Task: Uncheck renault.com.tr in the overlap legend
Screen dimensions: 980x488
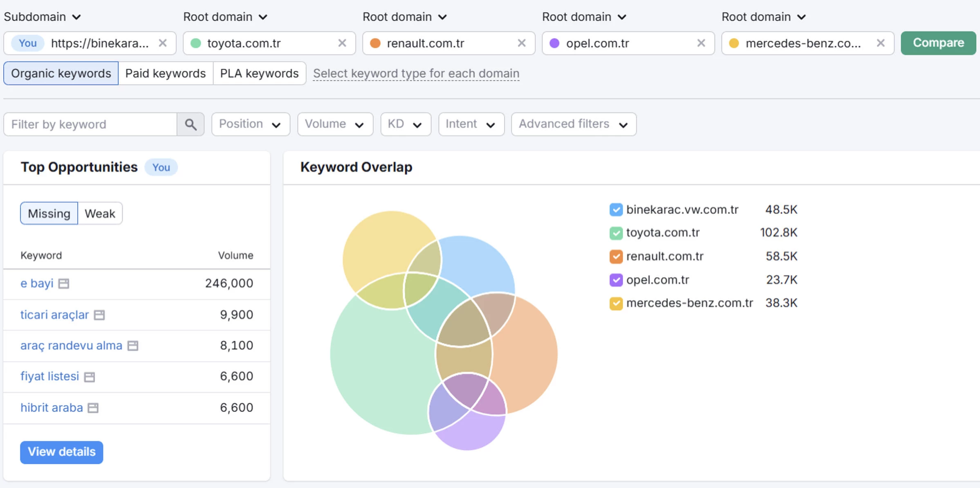Action: 616,256
